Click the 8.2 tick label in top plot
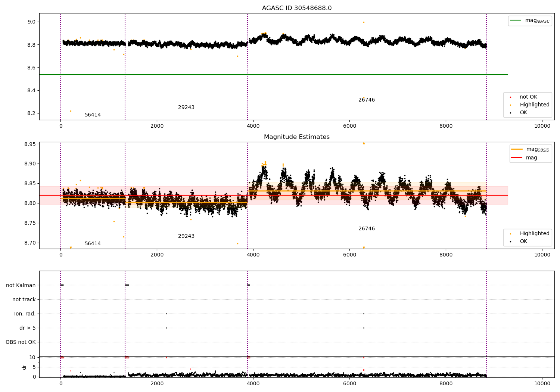560x392 pixels. 31,113
